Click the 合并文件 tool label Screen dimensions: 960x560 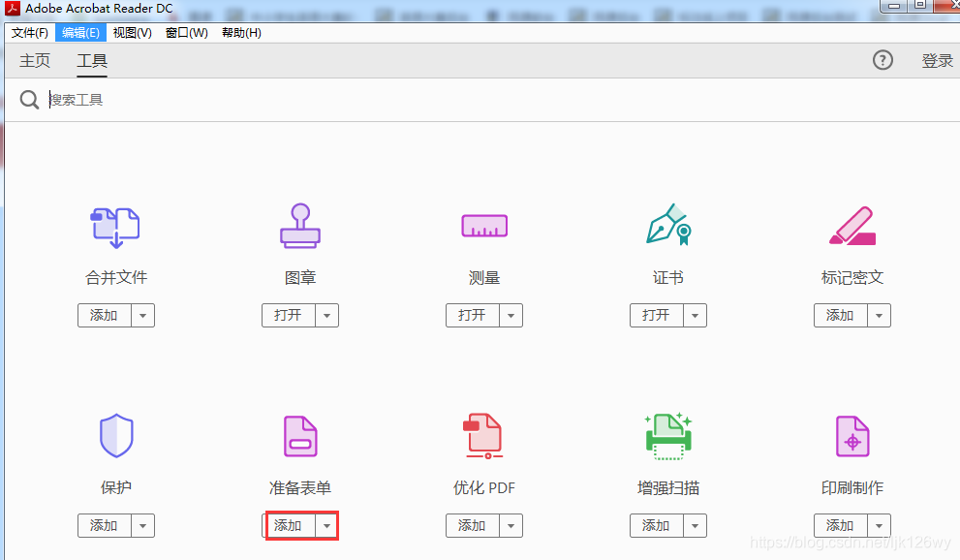point(116,278)
